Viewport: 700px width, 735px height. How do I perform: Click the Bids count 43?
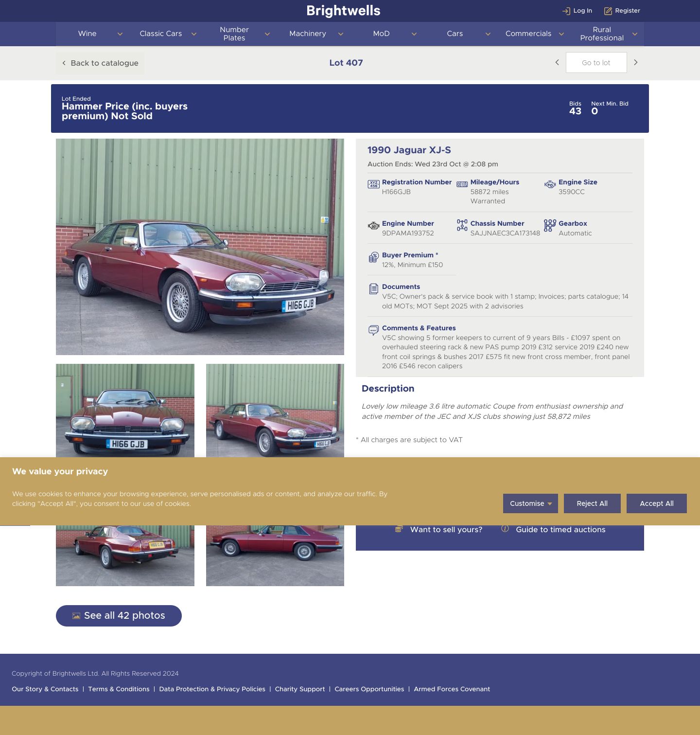click(575, 111)
